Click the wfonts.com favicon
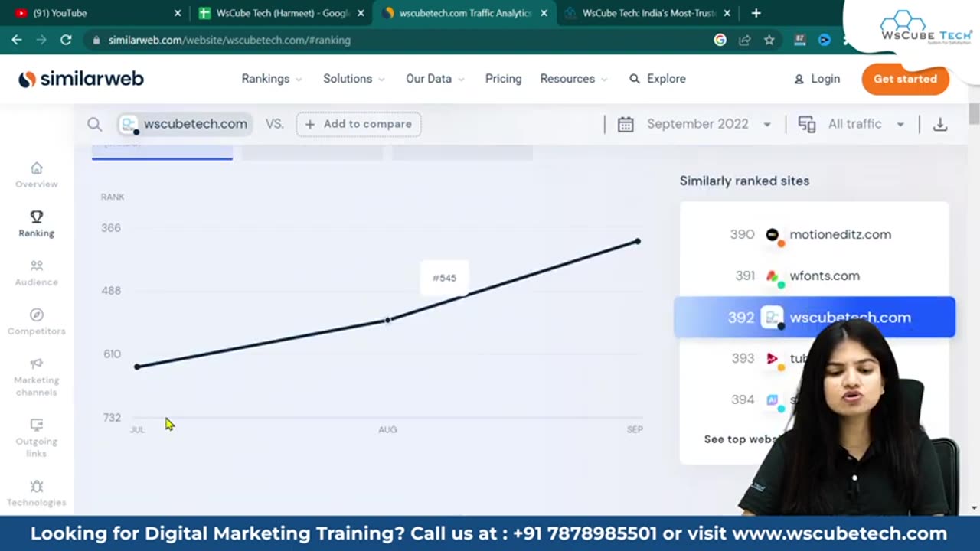 773,276
